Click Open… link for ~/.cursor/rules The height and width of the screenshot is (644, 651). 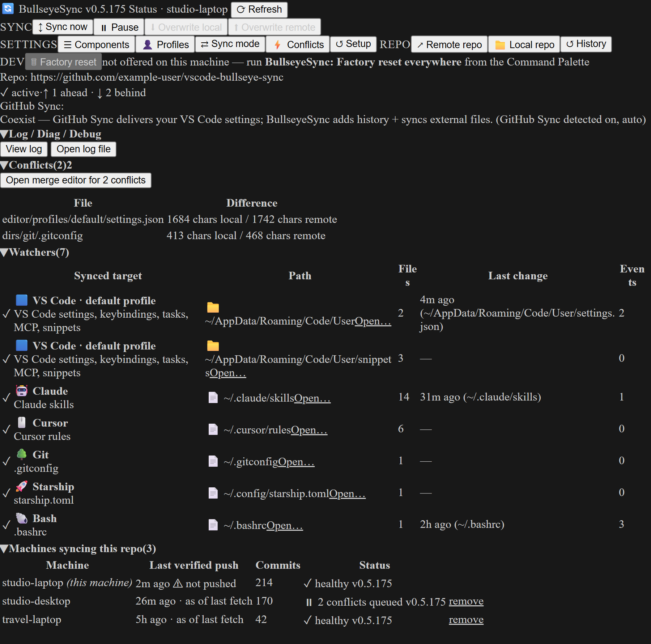(x=309, y=430)
